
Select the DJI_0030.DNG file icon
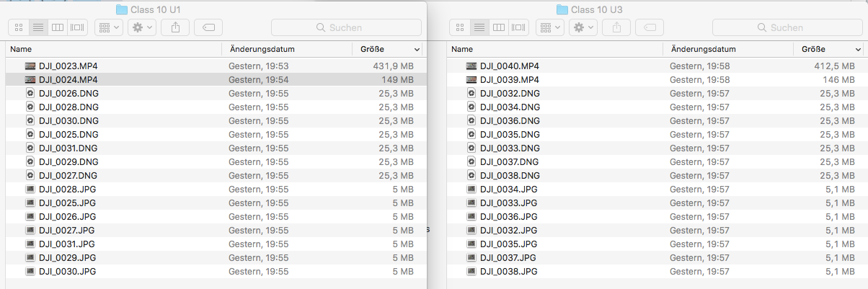[30, 120]
